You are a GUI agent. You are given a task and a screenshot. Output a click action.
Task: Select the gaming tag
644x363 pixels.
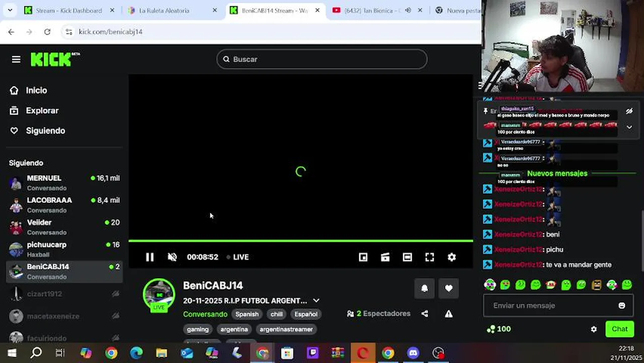click(x=198, y=329)
